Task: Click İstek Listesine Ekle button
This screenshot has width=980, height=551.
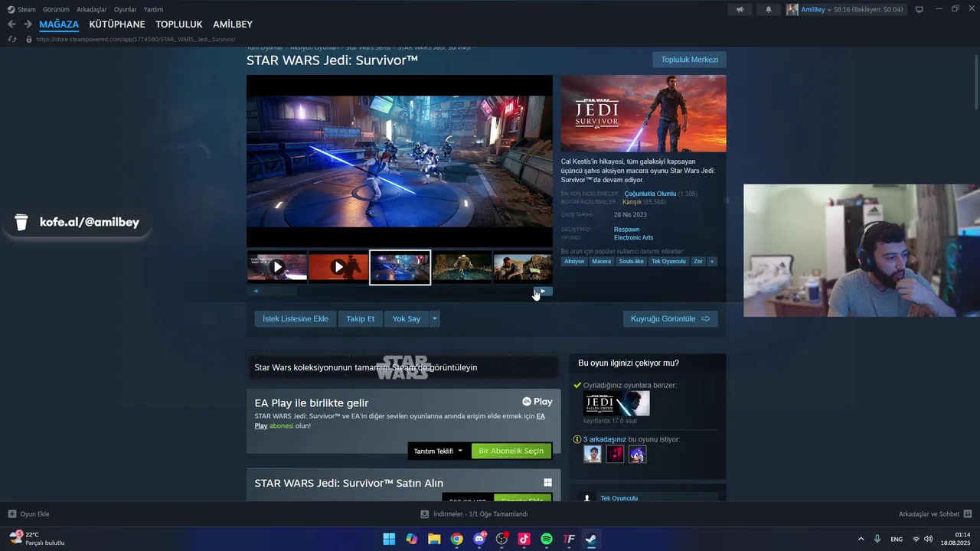Action: click(296, 318)
